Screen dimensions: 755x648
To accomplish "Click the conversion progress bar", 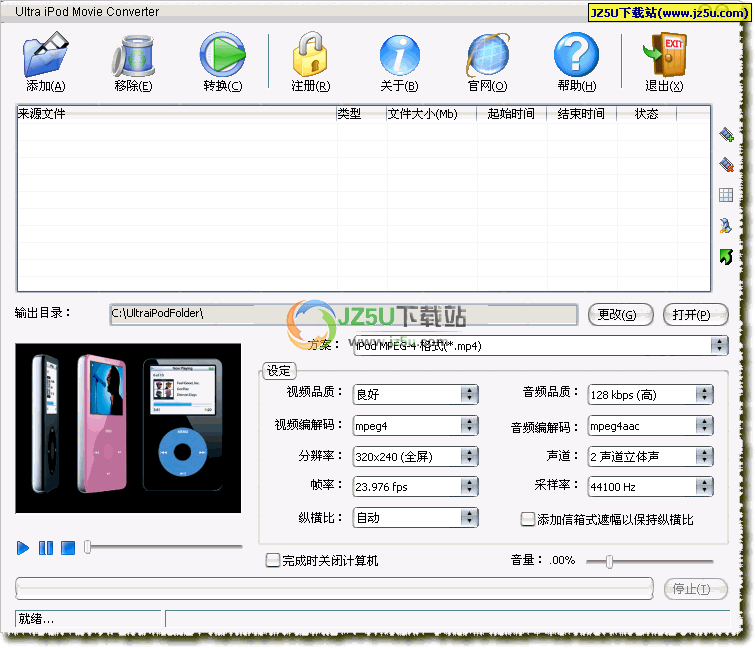I will pyautogui.click(x=334, y=588).
